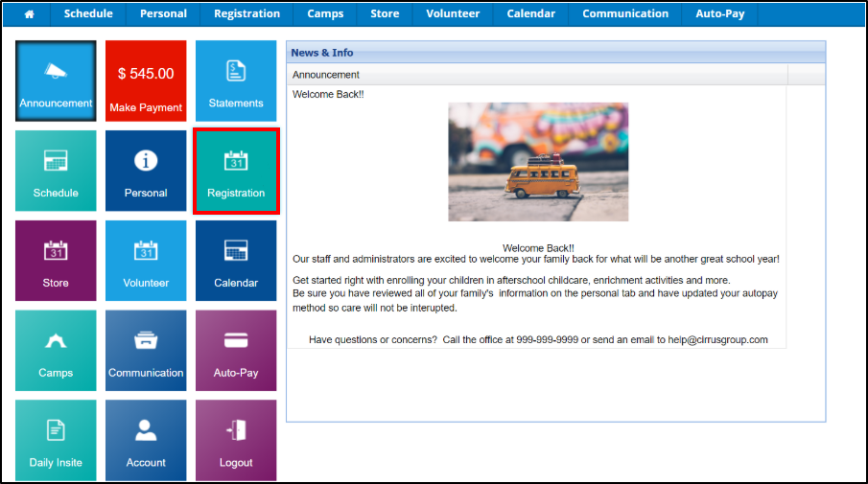Select the Registration tile
868x484 pixels.
coord(236,171)
